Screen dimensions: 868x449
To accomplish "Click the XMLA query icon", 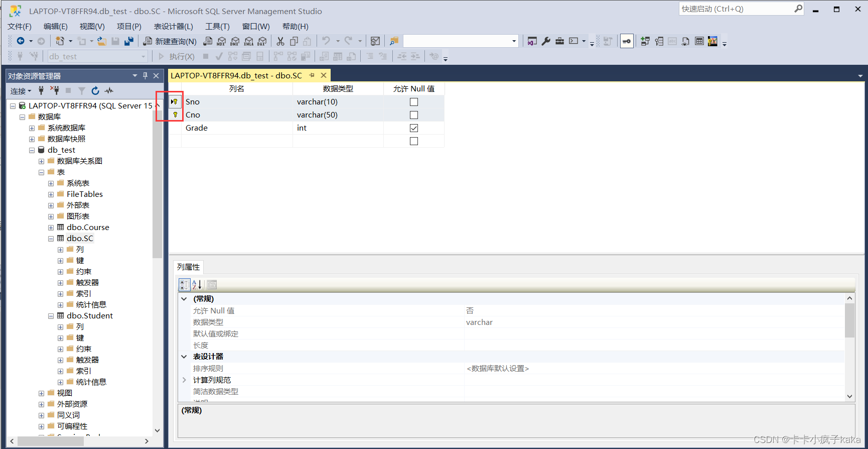I will coord(248,41).
